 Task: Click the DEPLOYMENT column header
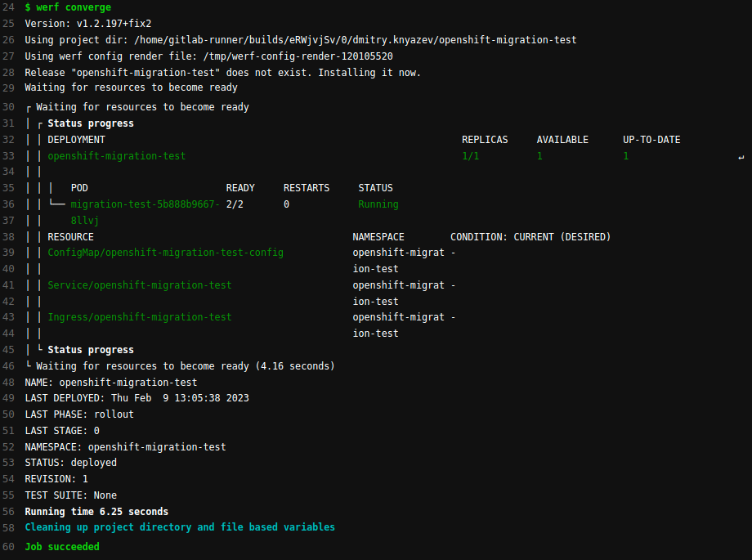click(x=76, y=140)
